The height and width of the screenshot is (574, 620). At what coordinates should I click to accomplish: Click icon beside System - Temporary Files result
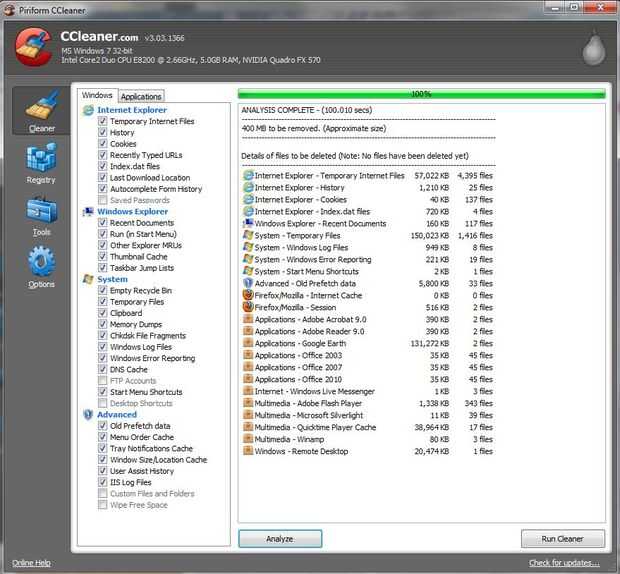click(248, 235)
